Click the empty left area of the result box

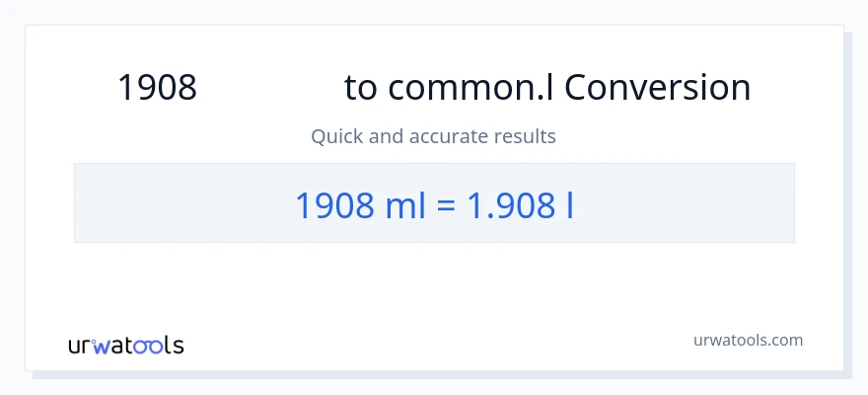click(x=158, y=204)
